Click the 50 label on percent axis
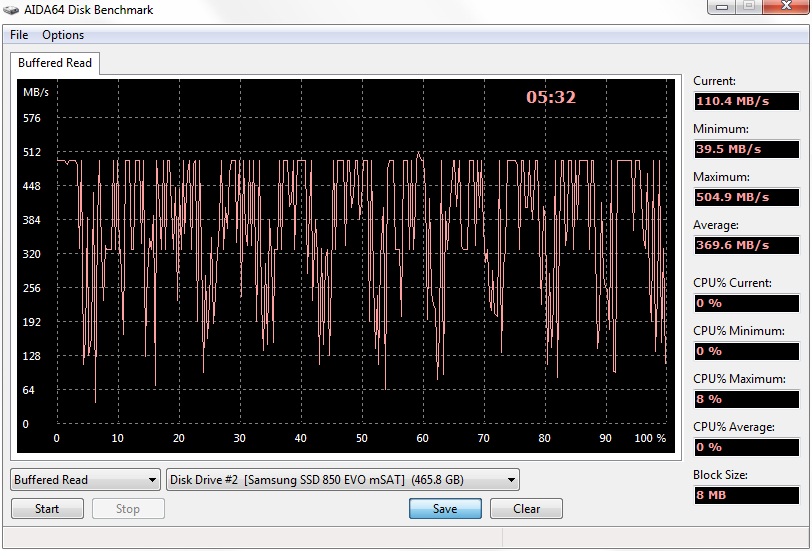This screenshot has width=812, height=551. pos(361,438)
